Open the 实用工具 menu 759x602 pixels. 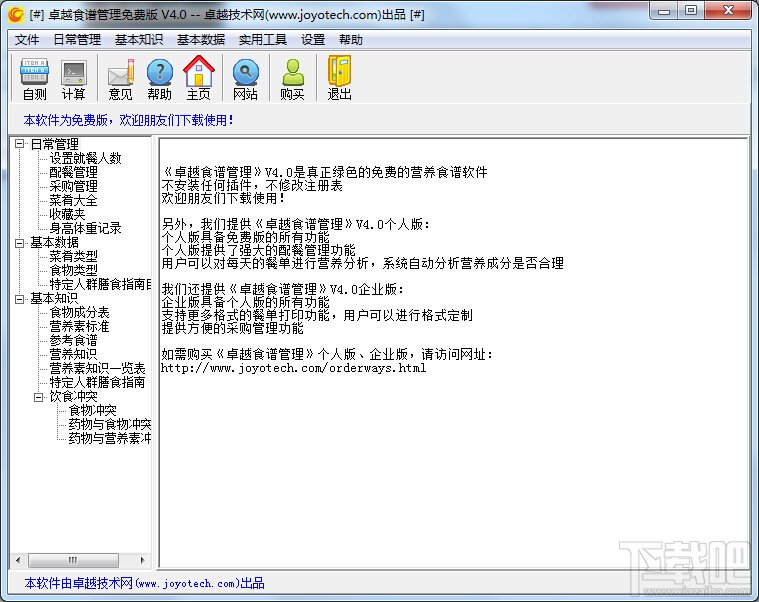(x=263, y=40)
